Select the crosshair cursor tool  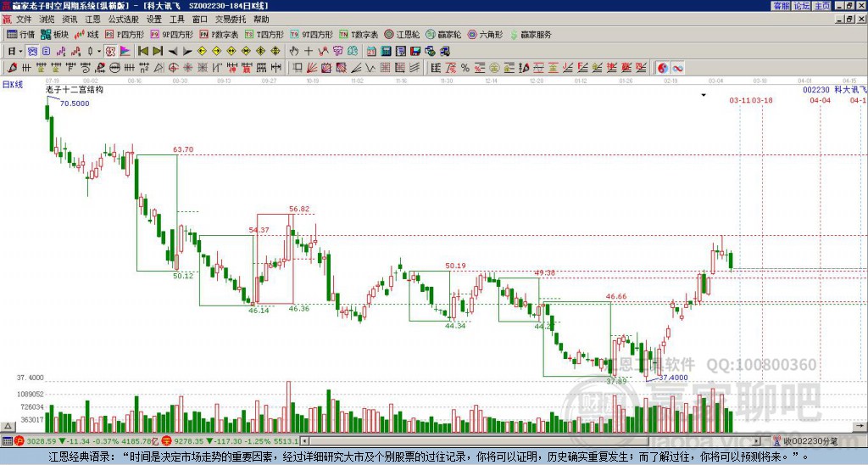(x=309, y=52)
